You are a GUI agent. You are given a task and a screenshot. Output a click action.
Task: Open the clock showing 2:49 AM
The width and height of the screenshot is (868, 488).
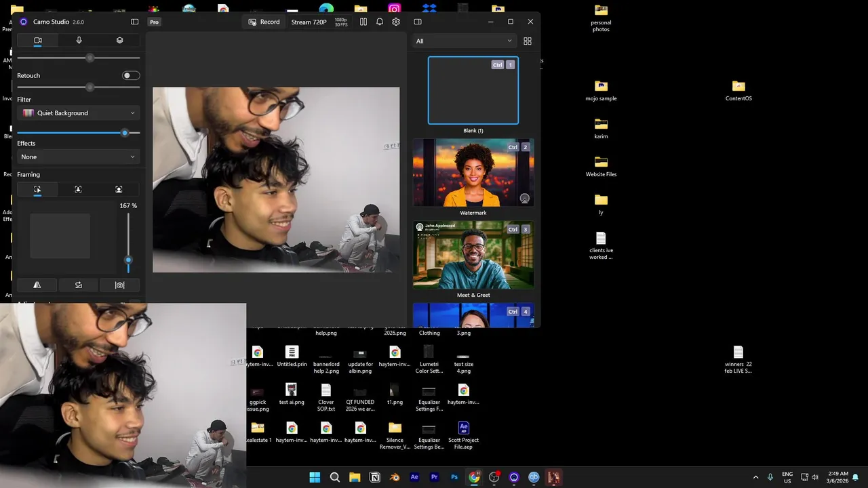tap(838, 477)
